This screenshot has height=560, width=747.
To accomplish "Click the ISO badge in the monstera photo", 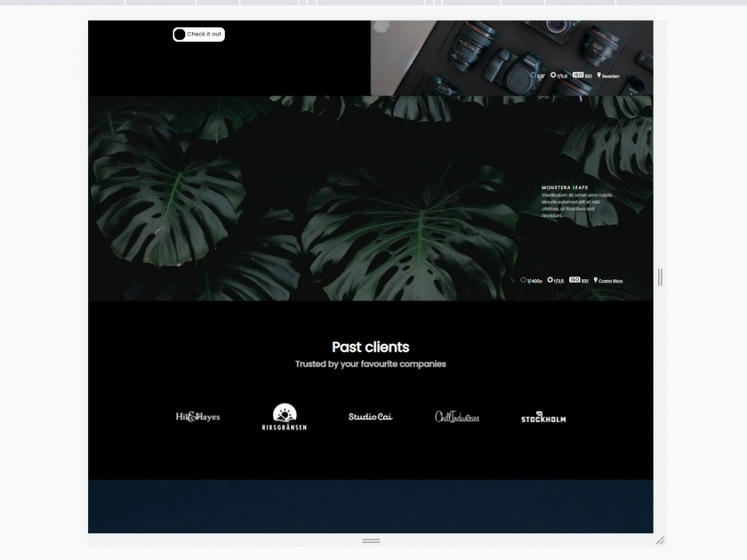I will click(575, 280).
